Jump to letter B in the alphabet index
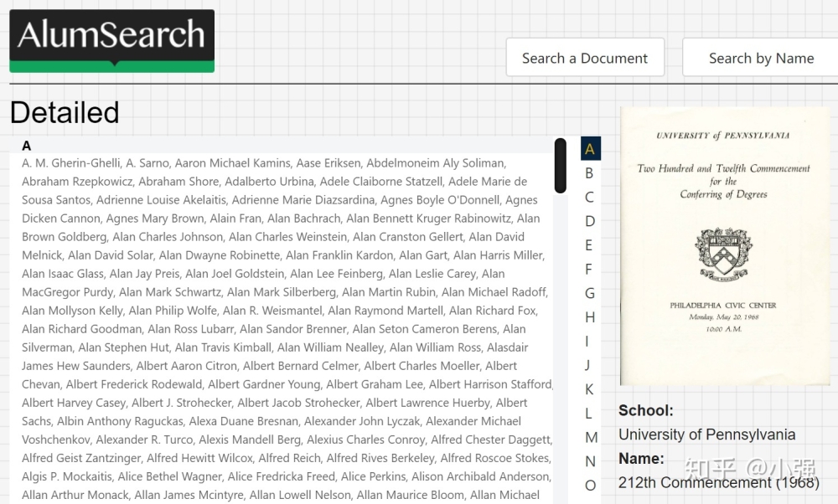Viewport: 838px width, 504px height. pyautogui.click(x=589, y=173)
